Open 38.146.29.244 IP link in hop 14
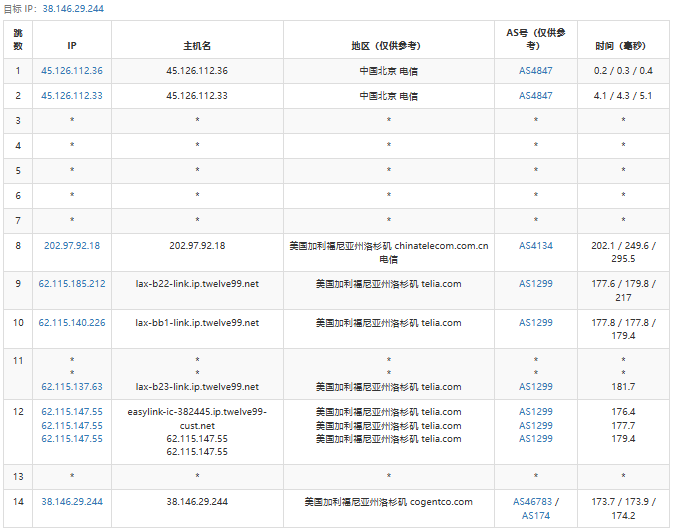Screen dimensions: 673x529 (x=72, y=502)
